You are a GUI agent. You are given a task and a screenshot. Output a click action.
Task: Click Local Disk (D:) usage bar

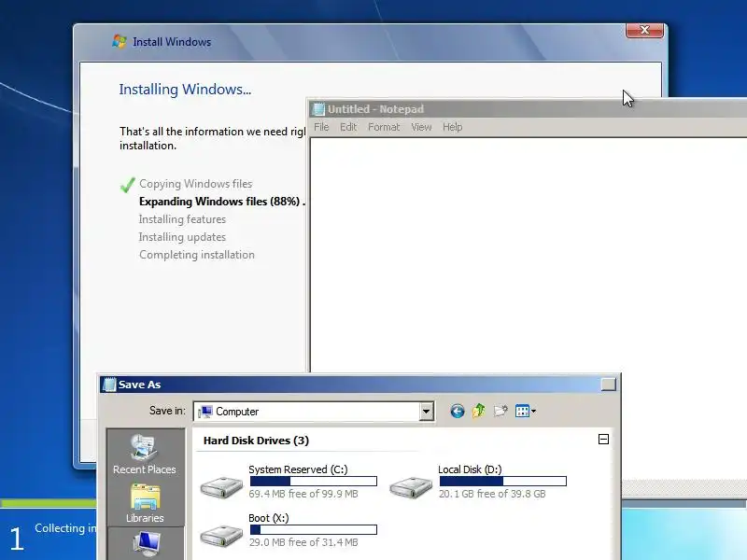[x=503, y=482]
